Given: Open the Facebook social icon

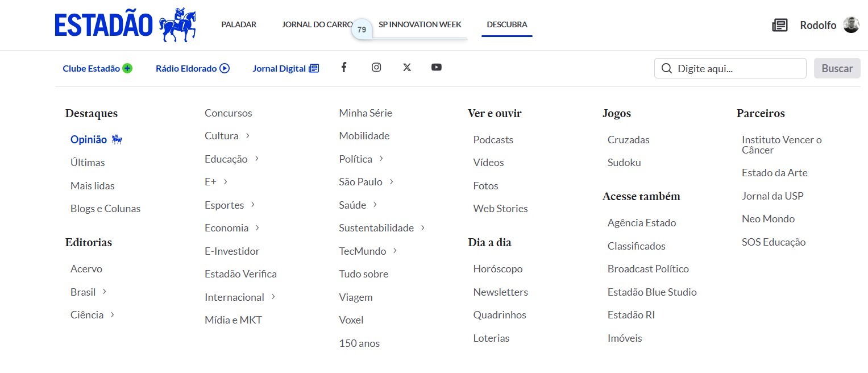Looking at the screenshot, I should [x=344, y=68].
